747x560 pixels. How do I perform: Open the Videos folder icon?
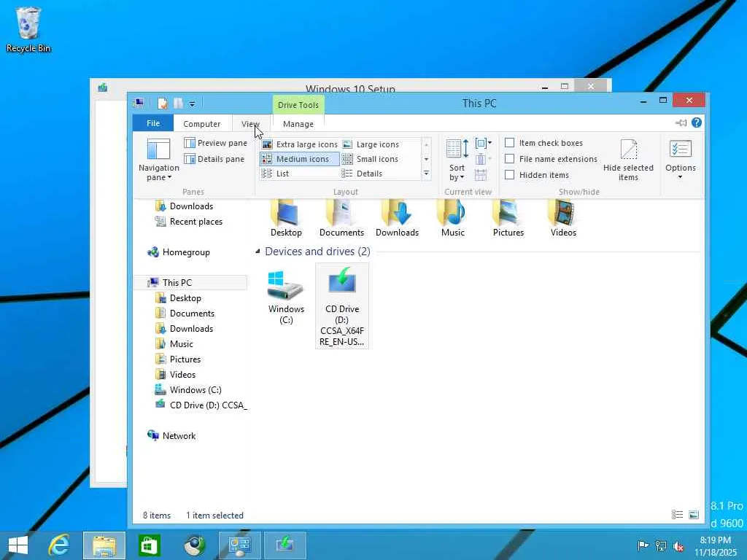[563, 219]
